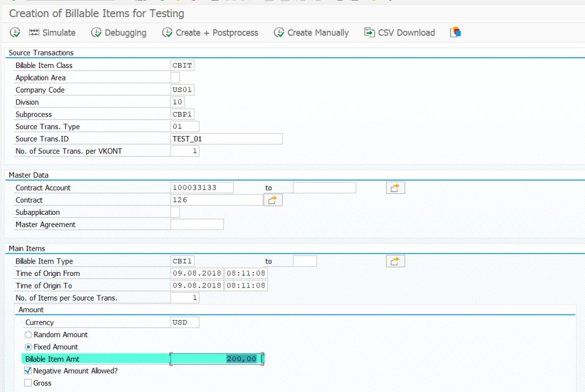Screen dimensions: 585x392
Task: Click the Execute icon in the toolbar
Action: tap(14, 33)
